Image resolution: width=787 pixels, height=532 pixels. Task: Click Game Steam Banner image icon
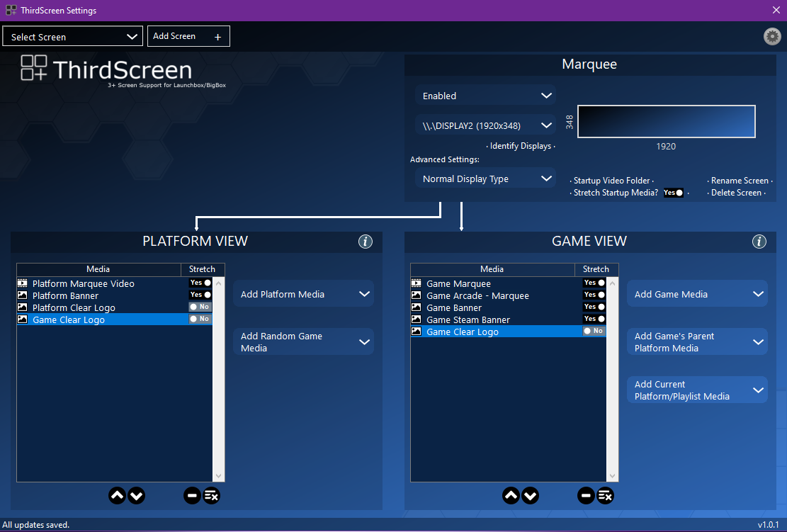pyautogui.click(x=416, y=319)
